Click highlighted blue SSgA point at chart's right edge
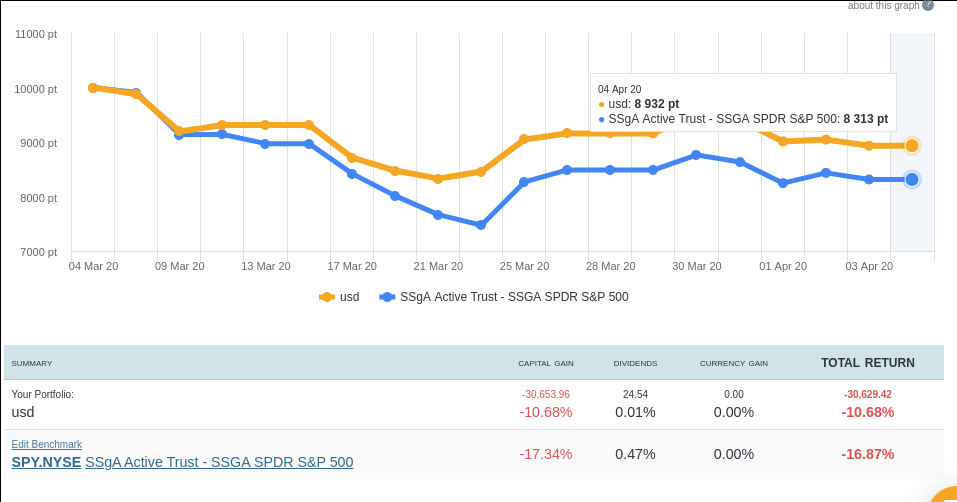This screenshot has width=957, height=502. tap(912, 179)
